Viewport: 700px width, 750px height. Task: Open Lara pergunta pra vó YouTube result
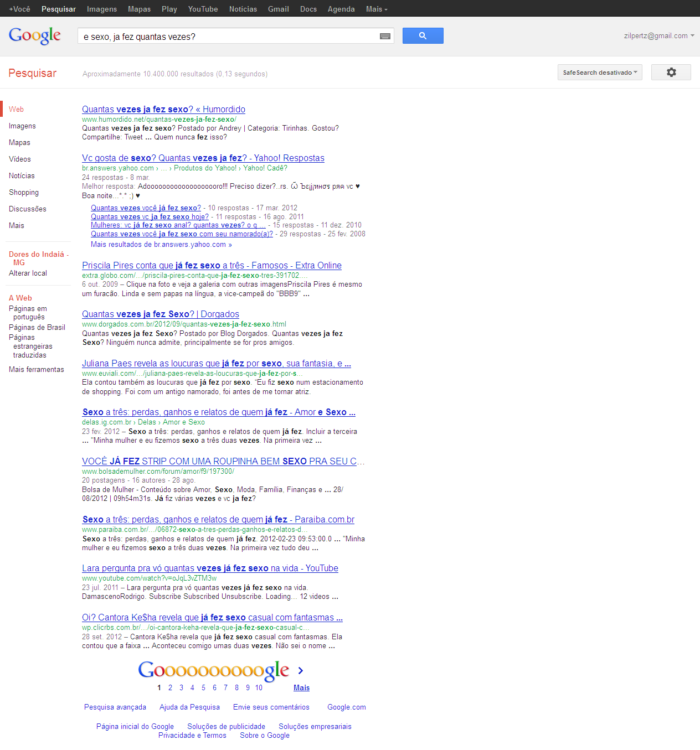point(210,568)
